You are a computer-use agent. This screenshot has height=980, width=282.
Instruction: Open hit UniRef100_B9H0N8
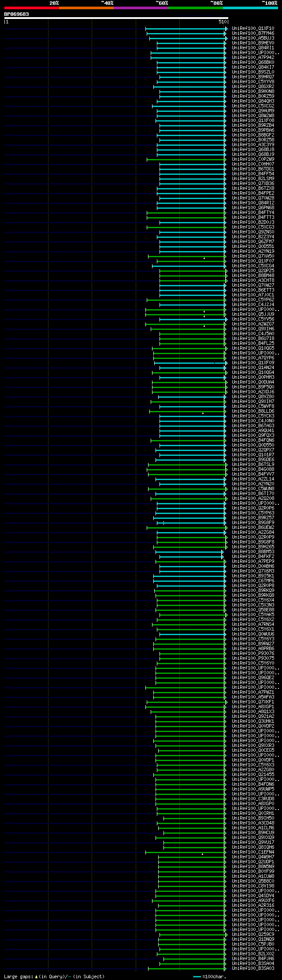pos(253,92)
